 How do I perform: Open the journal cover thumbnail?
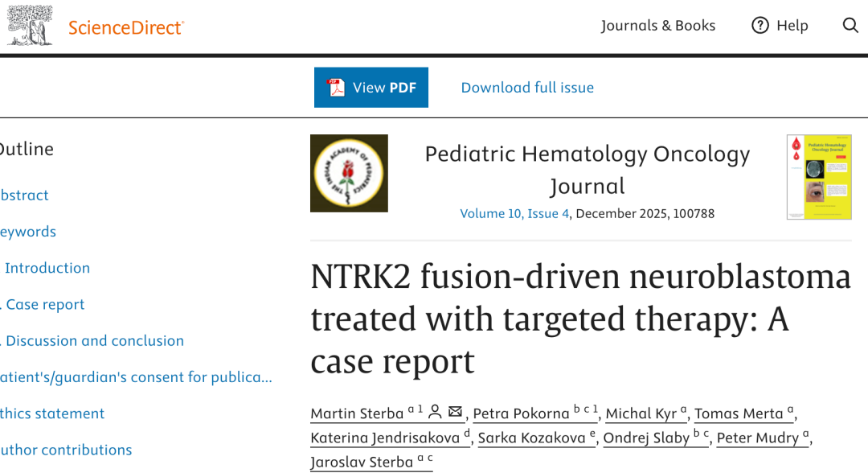(819, 177)
